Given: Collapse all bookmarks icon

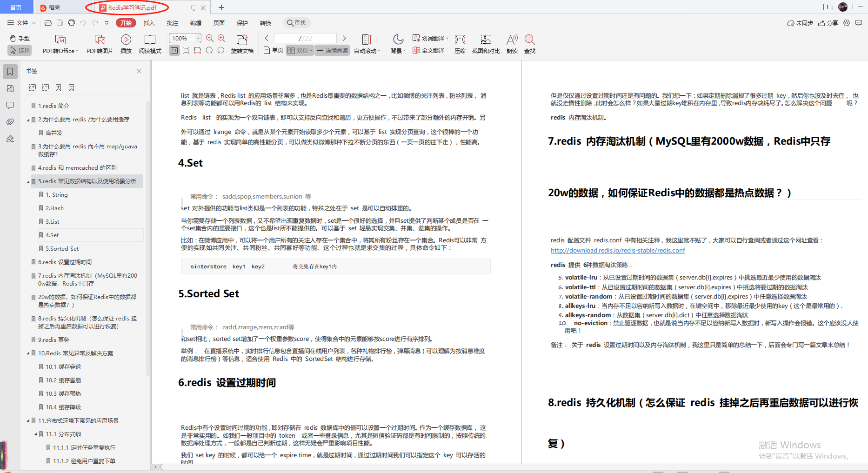Looking at the screenshot, I should point(46,87).
